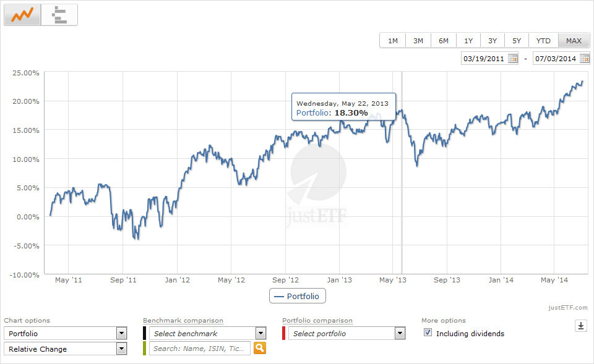Screen dimensions: 594x364
Task: Download the chart using the download icon
Action: click(x=580, y=326)
